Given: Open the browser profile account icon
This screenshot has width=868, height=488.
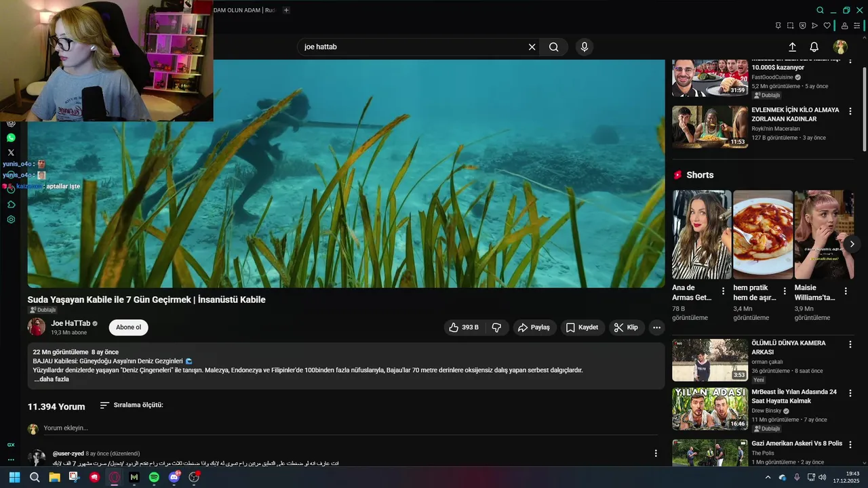Looking at the screenshot, I should [x=844, y=26].
